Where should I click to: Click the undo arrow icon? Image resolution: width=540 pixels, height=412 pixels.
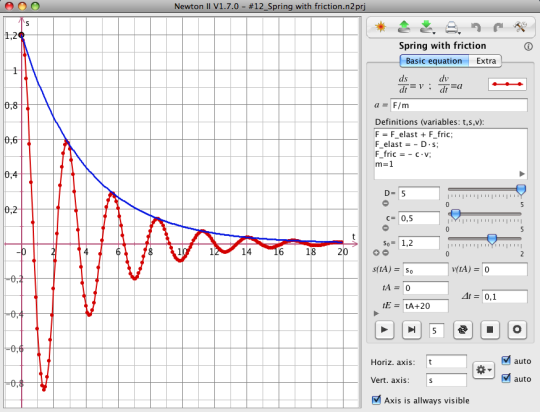tap(476, 27)
